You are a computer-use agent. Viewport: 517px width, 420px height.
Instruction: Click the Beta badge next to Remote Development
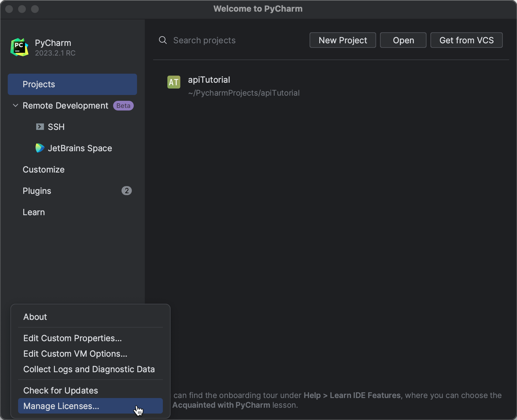pyautogui.click(x=123, y=106)
